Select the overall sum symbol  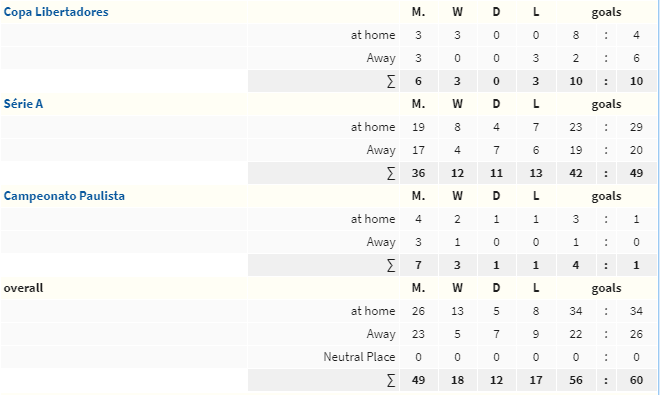[x=391, y=380]
